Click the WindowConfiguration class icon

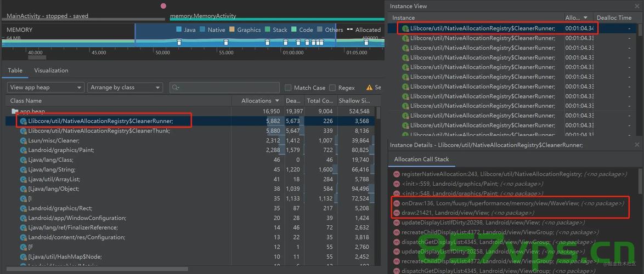click(24, 218)
